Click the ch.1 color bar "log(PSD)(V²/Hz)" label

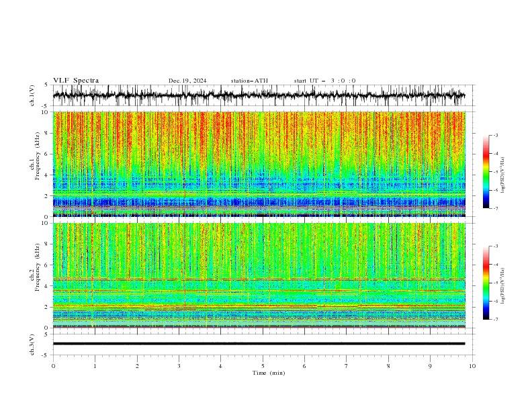503,175
